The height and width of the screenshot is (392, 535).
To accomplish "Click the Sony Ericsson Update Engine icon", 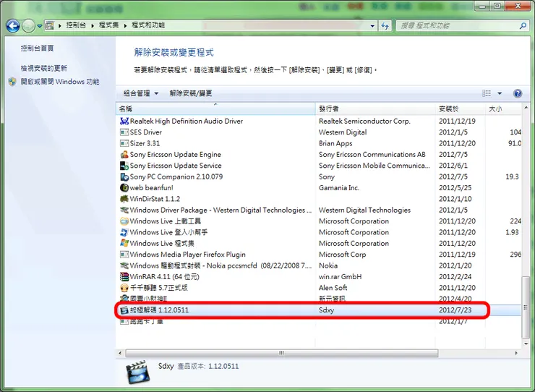I will click(x=124, y=154).
